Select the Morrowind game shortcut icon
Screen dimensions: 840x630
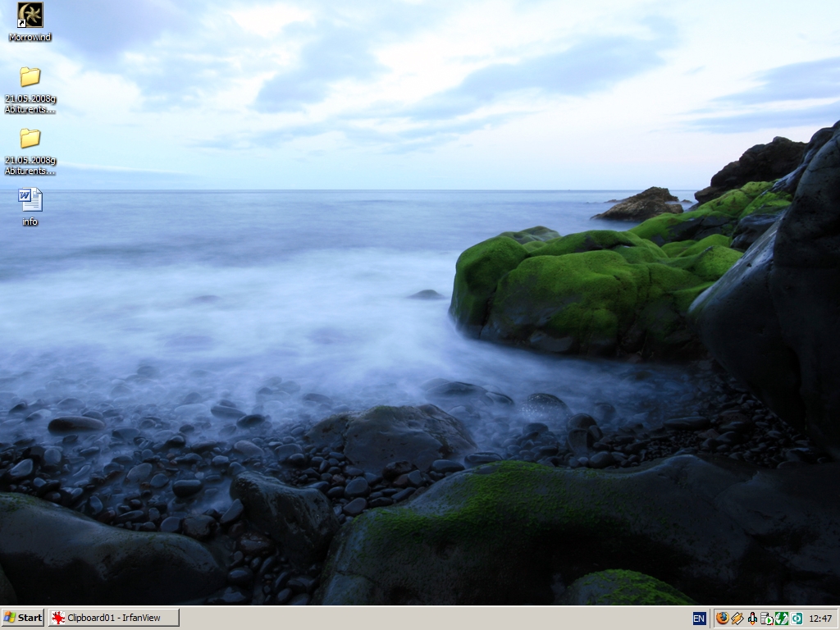pyautogui.click(x=30, y=15)
